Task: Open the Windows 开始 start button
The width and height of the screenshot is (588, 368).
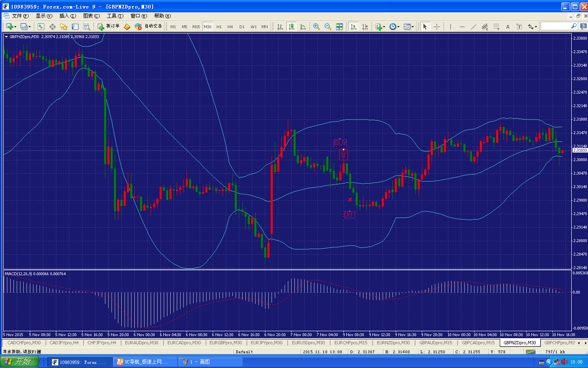Action: click(x=20, y=361)
